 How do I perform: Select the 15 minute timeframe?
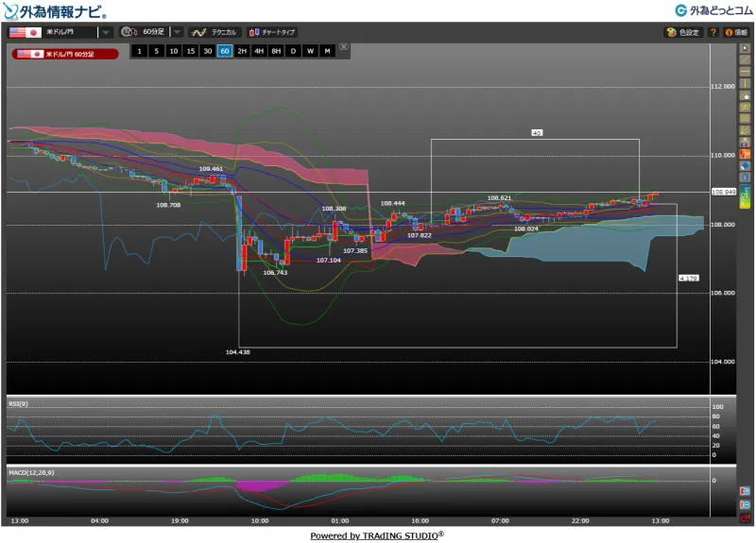[190, 51]
